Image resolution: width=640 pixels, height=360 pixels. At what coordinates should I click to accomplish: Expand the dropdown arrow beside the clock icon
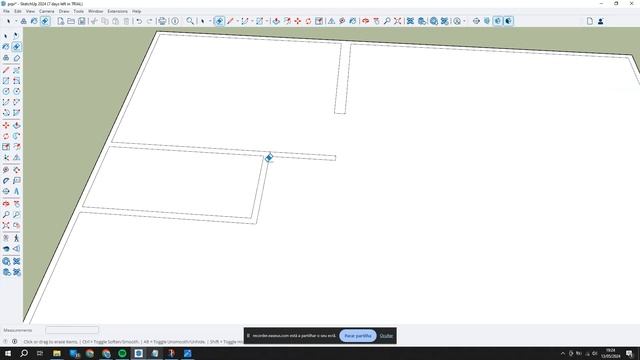pyautogui.click(x=464, y=21)
